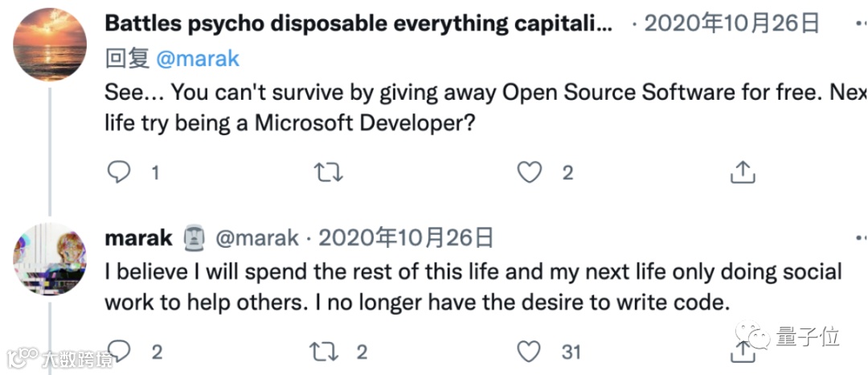This screenshot has width=868, height=375.
Task: Open the @marak handle beside the display name
Action: coord(257,237)
